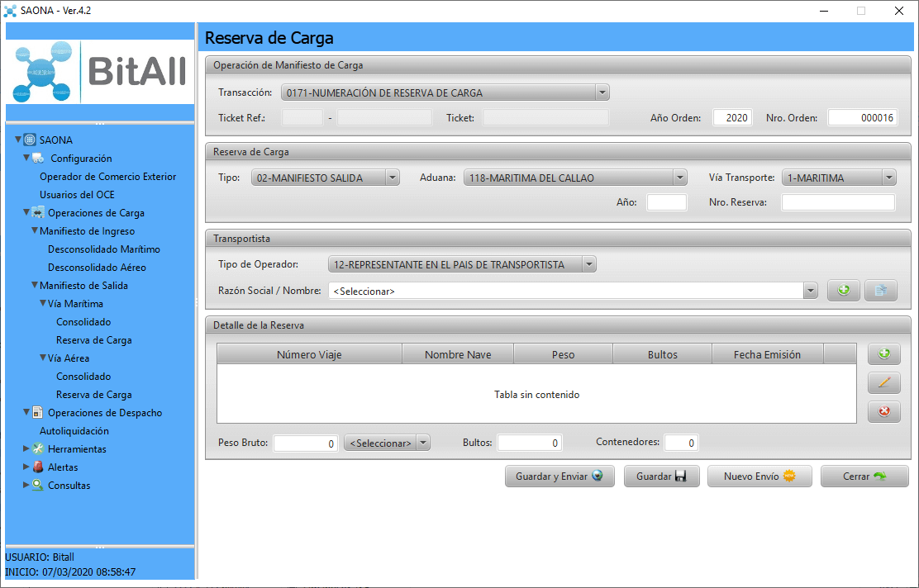Screen dimensions: 919x588
Task: Click the green add button beside Razón Social
Action: tap(843, 291)
